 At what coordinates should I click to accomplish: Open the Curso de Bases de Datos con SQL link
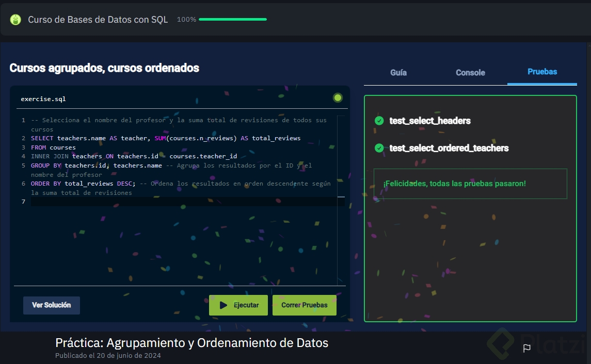pos(98,20)
